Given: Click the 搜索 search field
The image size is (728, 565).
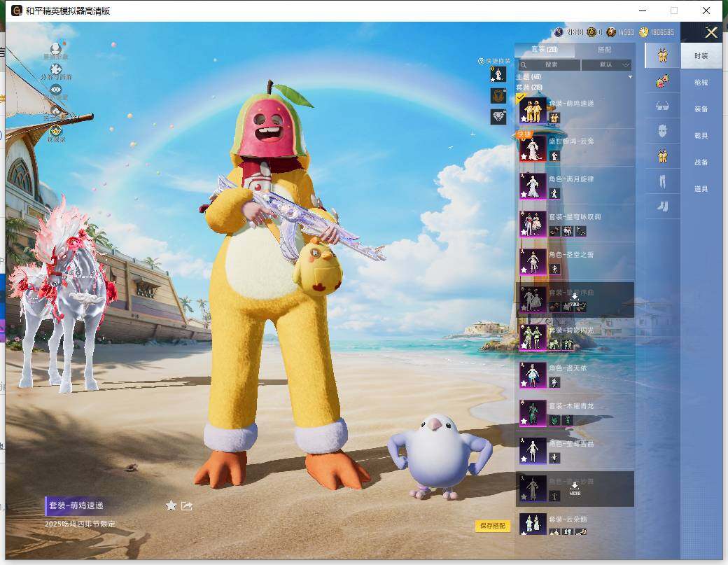Looking at the screenshot, I should point(549,64).
